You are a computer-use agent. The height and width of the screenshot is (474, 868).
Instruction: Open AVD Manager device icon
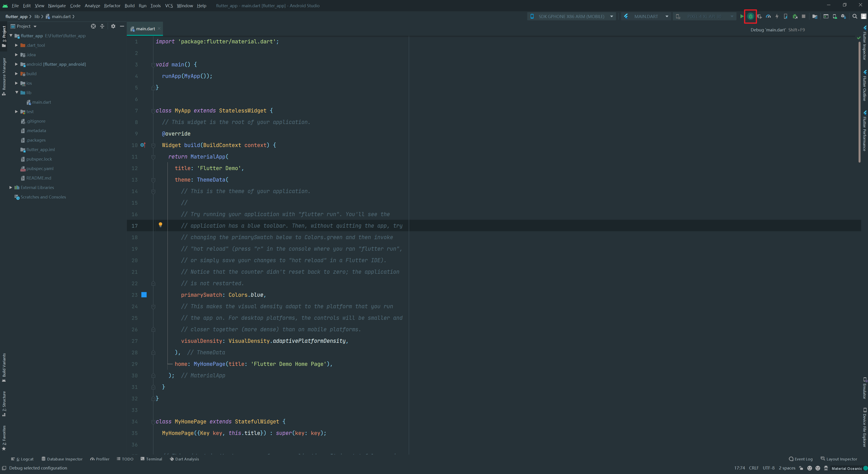click(835, 16)
